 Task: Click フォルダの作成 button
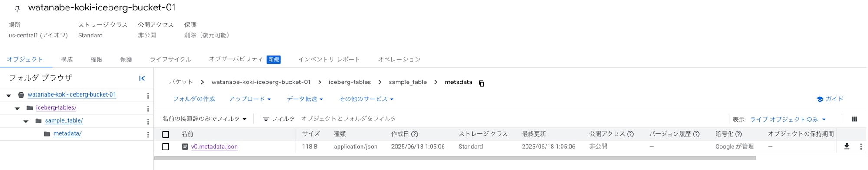194,99
